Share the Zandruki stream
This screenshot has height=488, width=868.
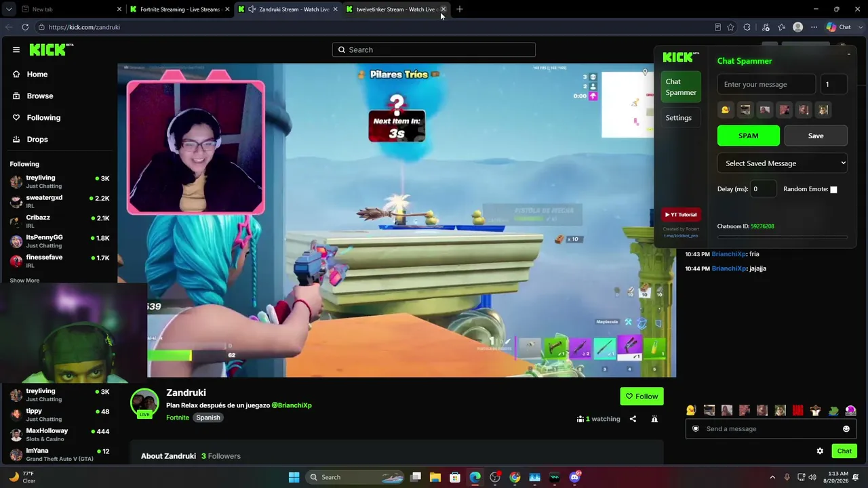pos(633,419)
